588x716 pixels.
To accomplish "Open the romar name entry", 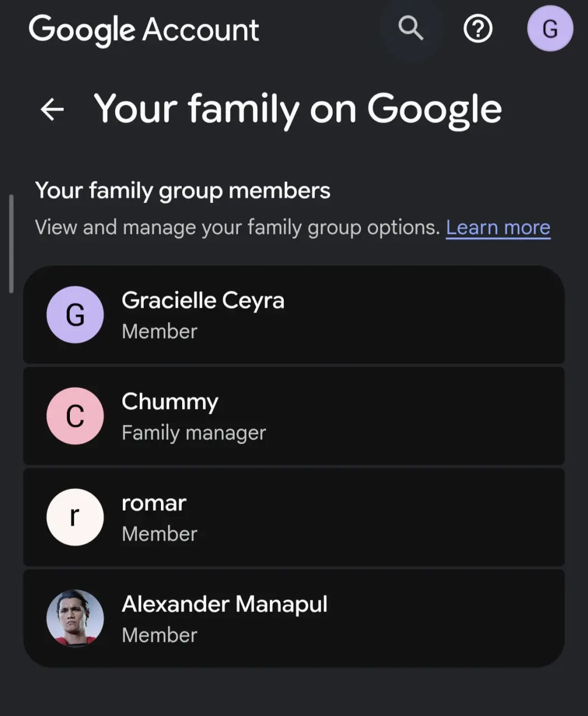I will 154,503.
